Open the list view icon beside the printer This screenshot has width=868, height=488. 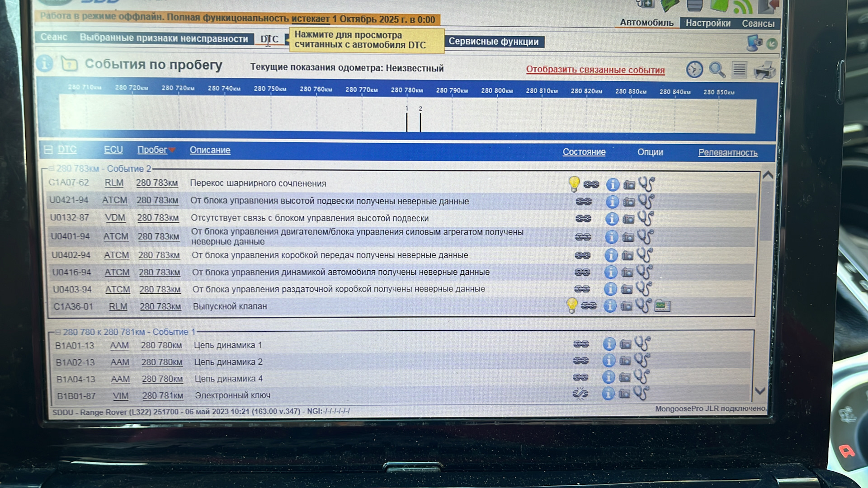(739, 70)
